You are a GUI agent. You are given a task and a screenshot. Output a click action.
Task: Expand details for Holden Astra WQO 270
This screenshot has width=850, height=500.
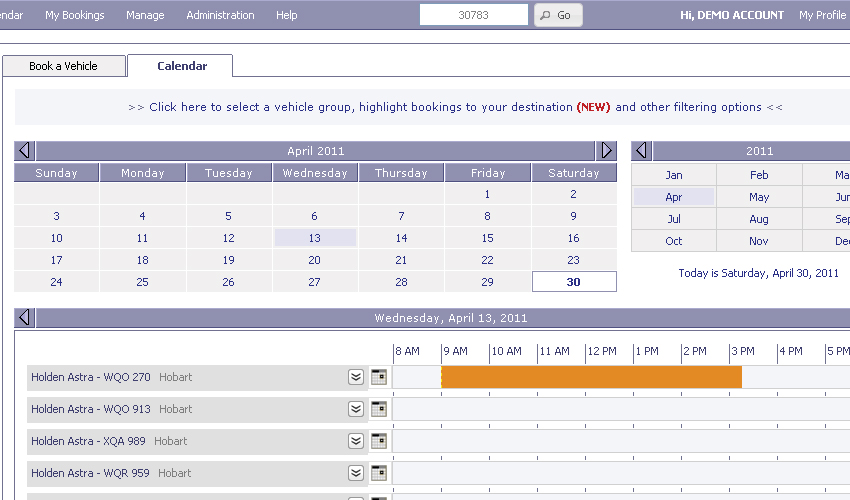point(355,377)
